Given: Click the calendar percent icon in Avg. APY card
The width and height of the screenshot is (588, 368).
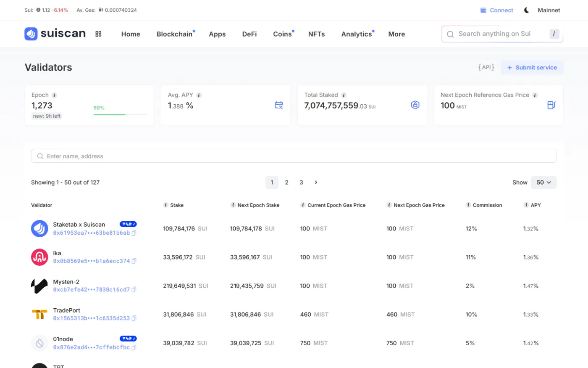Looking at the screenshot, I should pyautogui.click(x=279, y=105).
